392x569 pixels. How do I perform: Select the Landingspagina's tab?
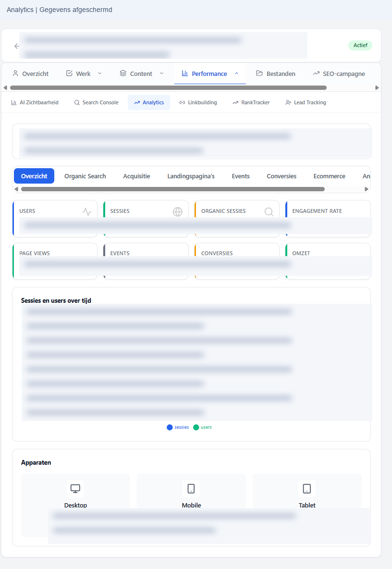[x=191, y=176]
